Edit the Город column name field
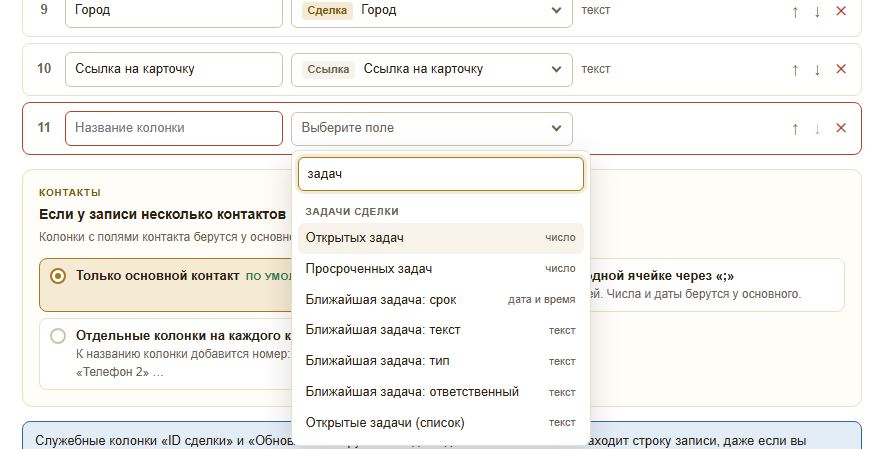The height and width of the screenshot is (449, 884). (x=174, y=10)
